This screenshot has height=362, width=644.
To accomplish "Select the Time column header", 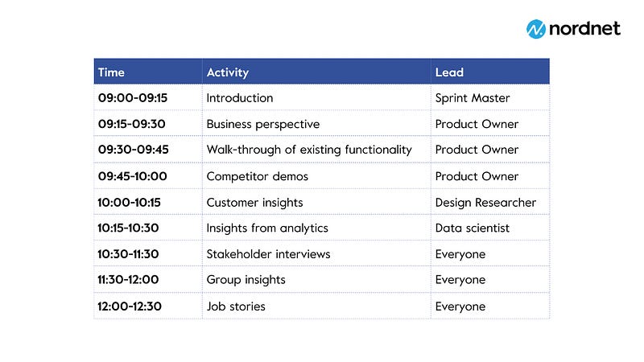I will tap(148, 72).
